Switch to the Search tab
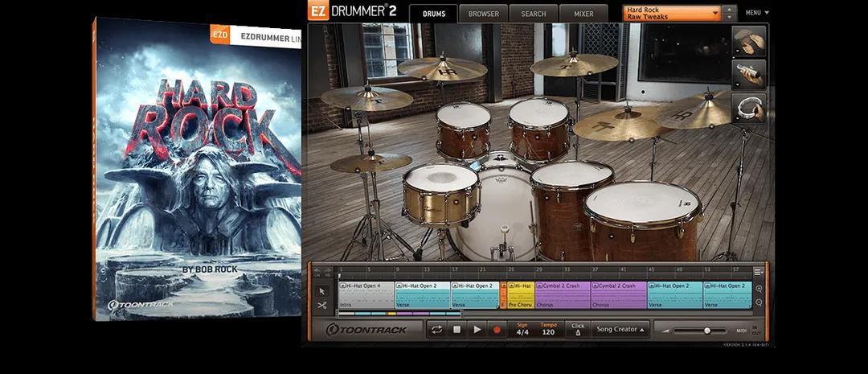This screenshot has height=374, width=868. tap(533, 14)
